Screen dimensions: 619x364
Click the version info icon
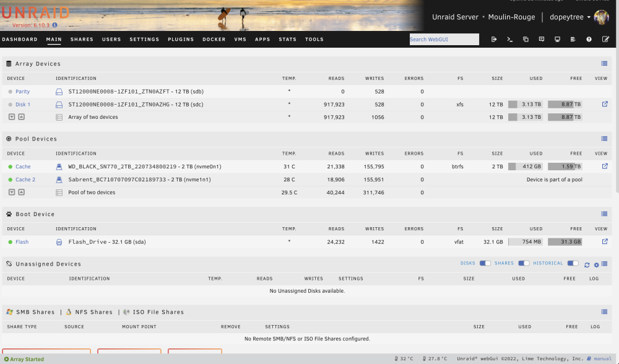point(54,25)
